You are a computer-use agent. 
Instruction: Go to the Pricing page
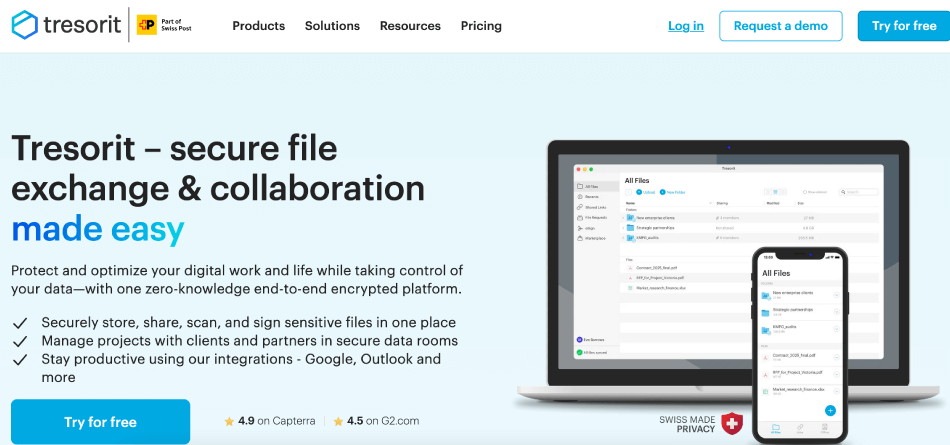click(481, 26)
